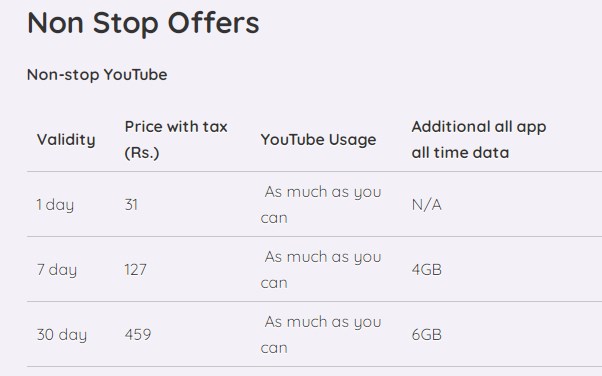The width and height of the screenshot is (602, 376).
Task: Click YouTube usage text in 30 day row
Action: tap(321, 335)
